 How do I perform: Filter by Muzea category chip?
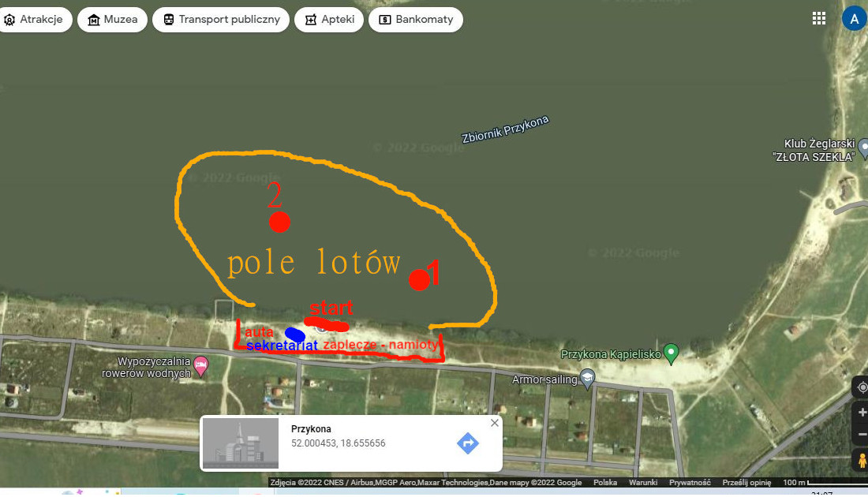(x=112, y=20)
